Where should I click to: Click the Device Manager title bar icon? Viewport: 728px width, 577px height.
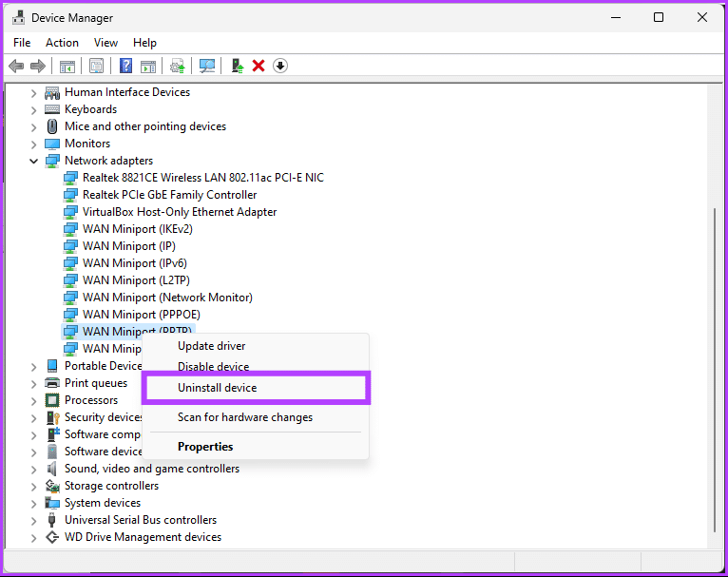[19, 18]
